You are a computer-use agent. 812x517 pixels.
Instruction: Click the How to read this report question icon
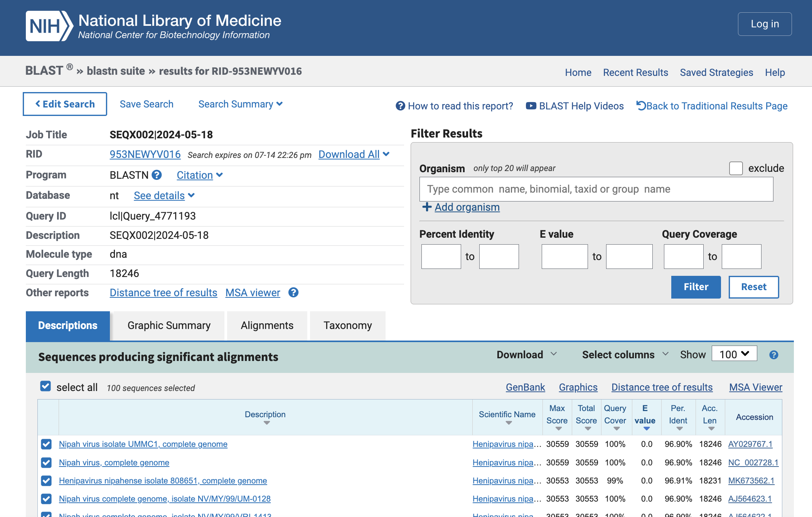(401, 106)
